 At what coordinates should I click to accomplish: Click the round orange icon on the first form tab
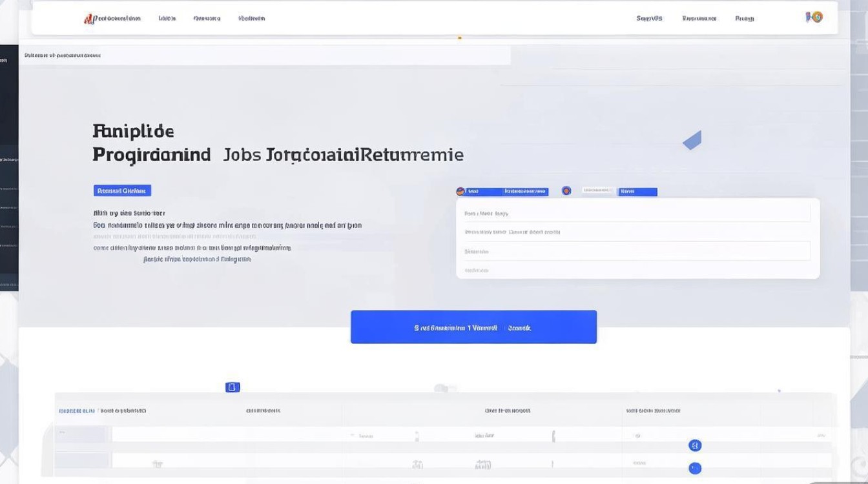coord(460,192)
